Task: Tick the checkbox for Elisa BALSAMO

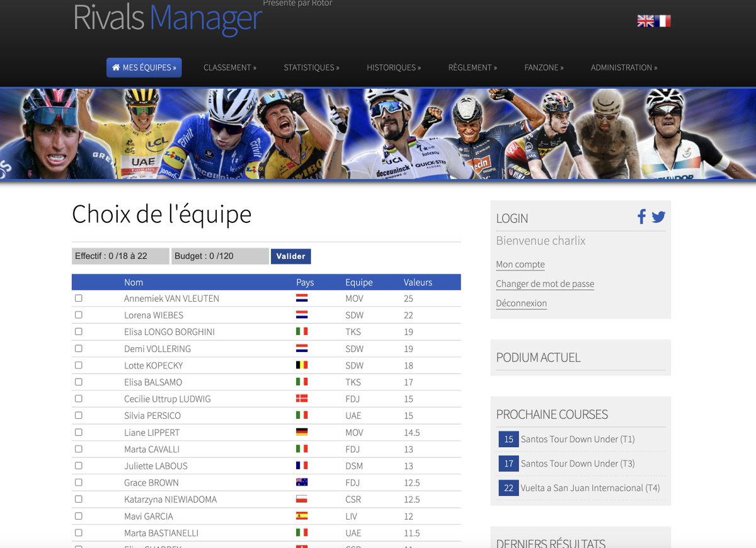Action: coord(79,382)
